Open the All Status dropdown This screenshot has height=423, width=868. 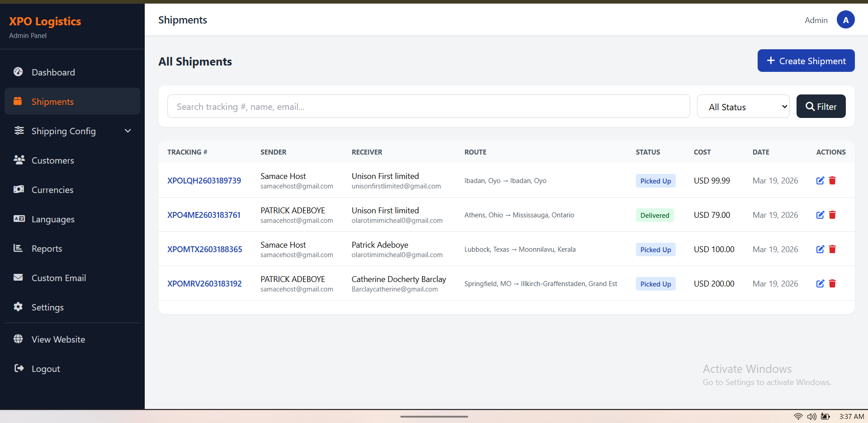click(x=743, y=106)
